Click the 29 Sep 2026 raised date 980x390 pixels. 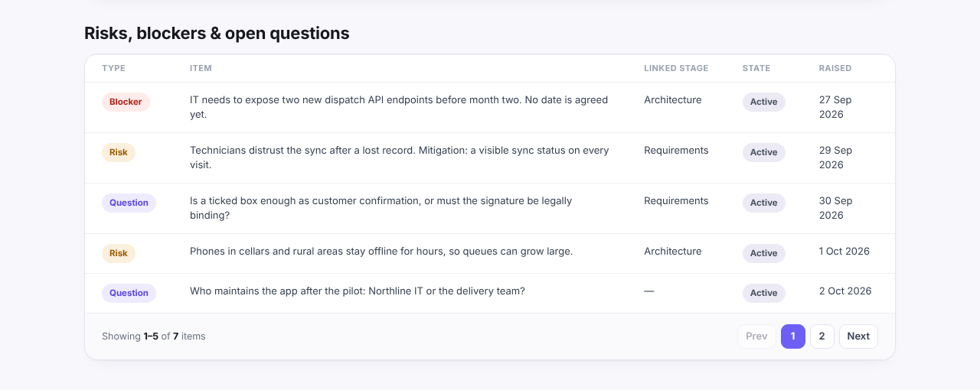835,158
